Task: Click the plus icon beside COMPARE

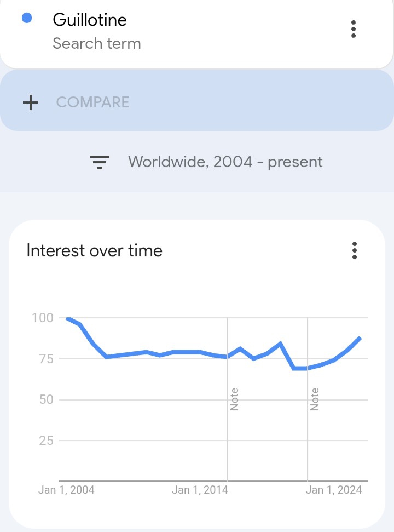Action: 31,102
